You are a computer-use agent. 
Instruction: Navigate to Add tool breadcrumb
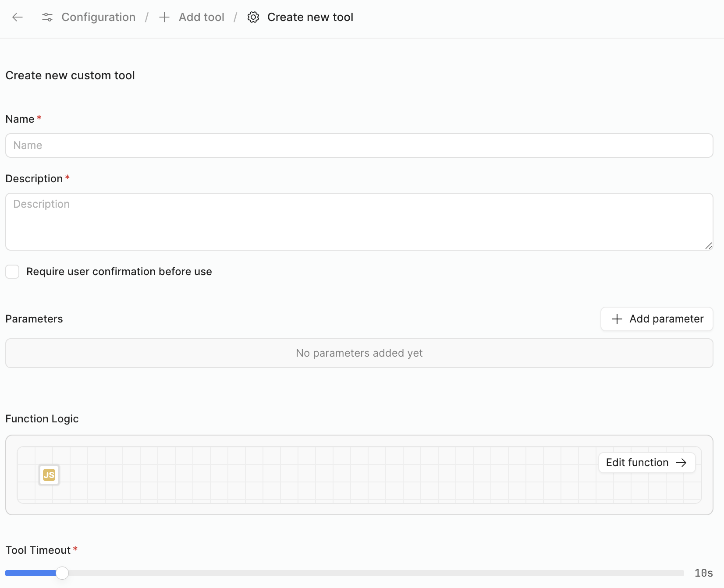[x=201, y=17]
